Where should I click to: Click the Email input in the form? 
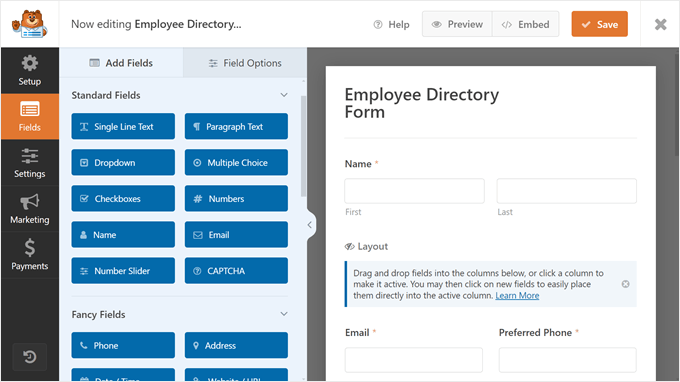[x=414, y=359]
